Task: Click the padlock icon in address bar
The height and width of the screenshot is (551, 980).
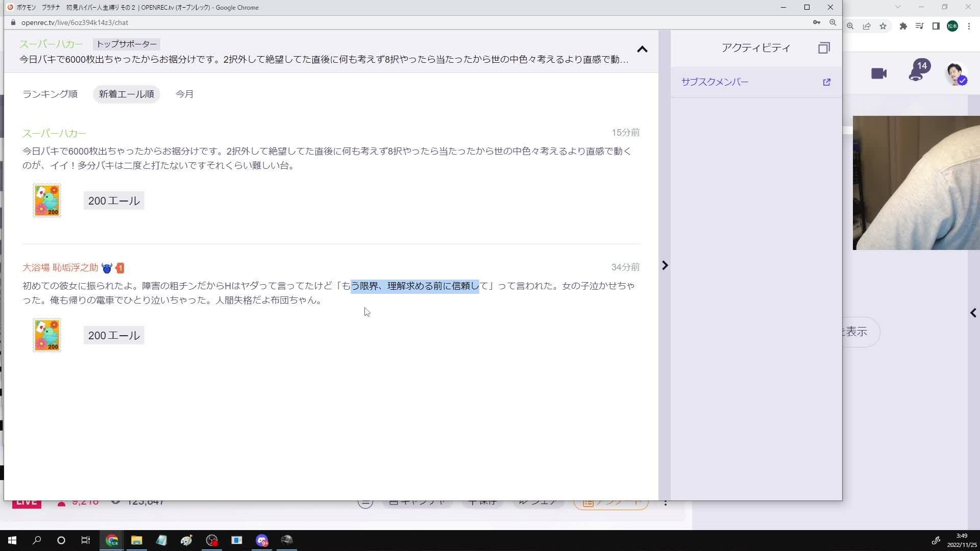Action: point(13,22)
